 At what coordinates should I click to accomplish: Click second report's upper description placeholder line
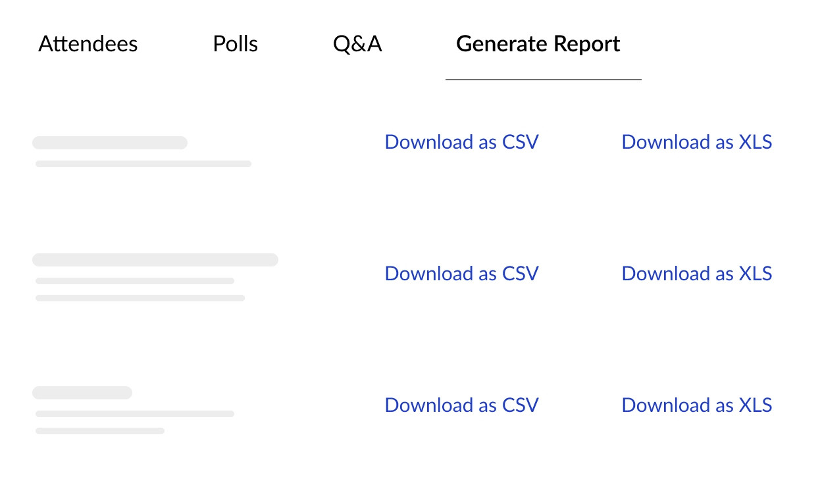click(x=135, y=281)
